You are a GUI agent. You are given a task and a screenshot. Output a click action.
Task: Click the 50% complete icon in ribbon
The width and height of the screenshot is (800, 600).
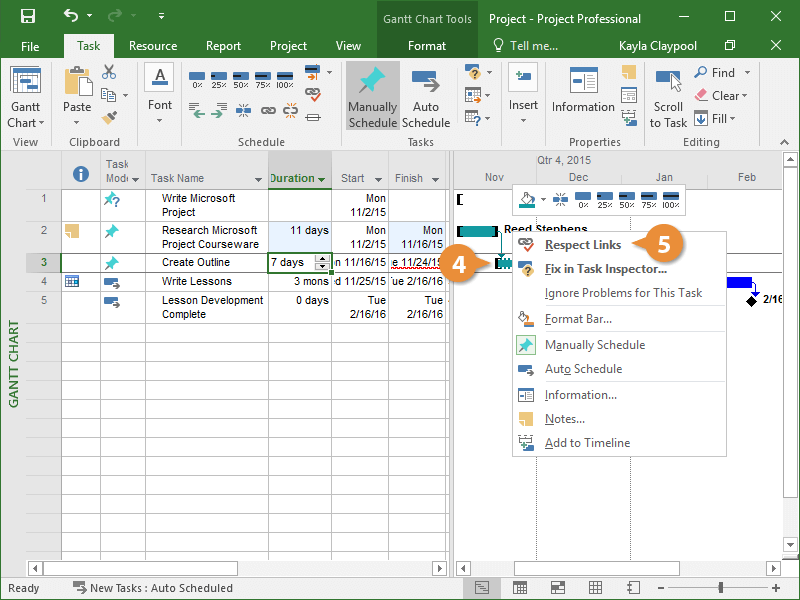[x=241, y=76]
